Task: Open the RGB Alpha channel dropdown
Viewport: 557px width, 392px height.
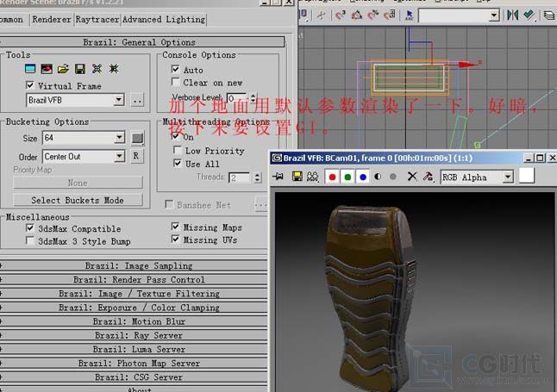Action: coord(508,177)
